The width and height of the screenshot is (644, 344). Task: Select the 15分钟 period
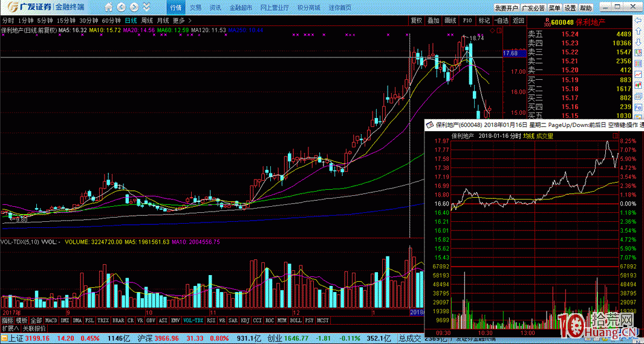66,21
